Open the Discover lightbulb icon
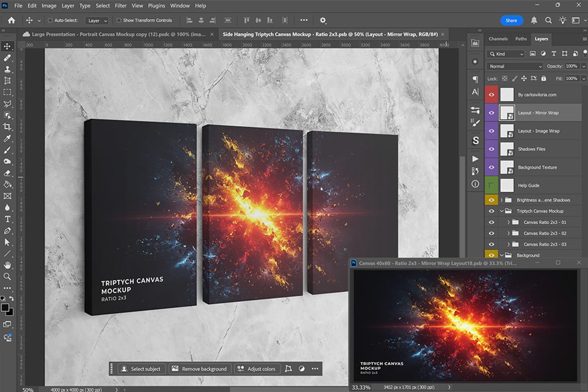 [562, 20]
